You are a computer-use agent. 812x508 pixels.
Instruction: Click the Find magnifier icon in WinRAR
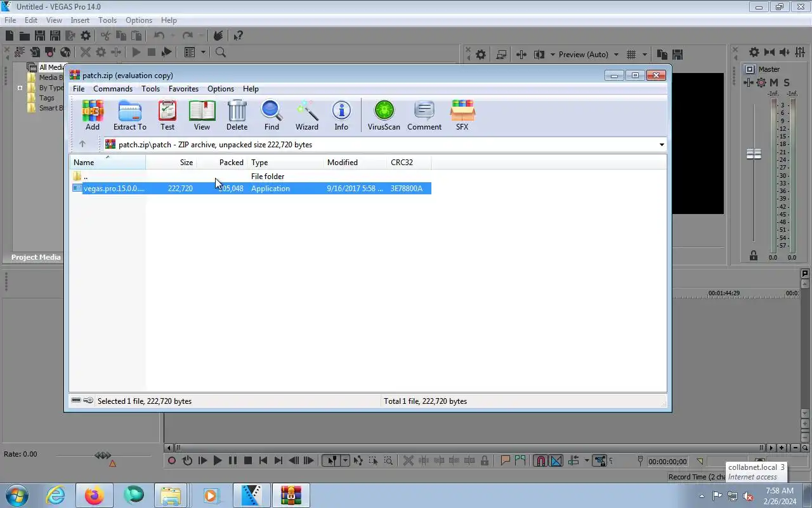click(x=272, y=116)
